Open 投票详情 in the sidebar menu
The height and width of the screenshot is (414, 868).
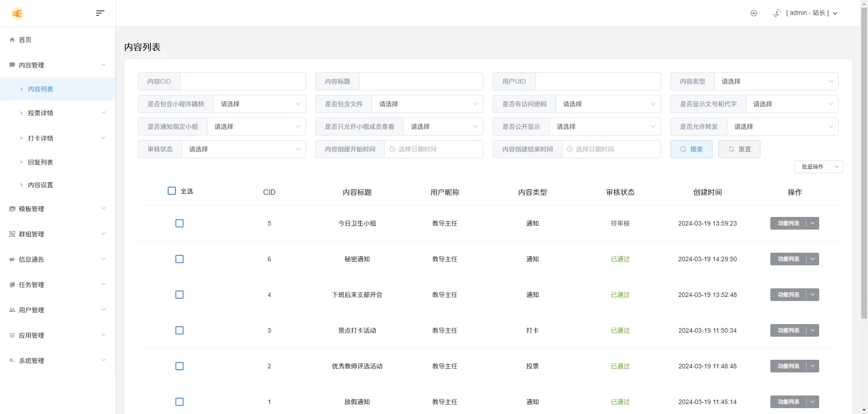tap(41, 113)
